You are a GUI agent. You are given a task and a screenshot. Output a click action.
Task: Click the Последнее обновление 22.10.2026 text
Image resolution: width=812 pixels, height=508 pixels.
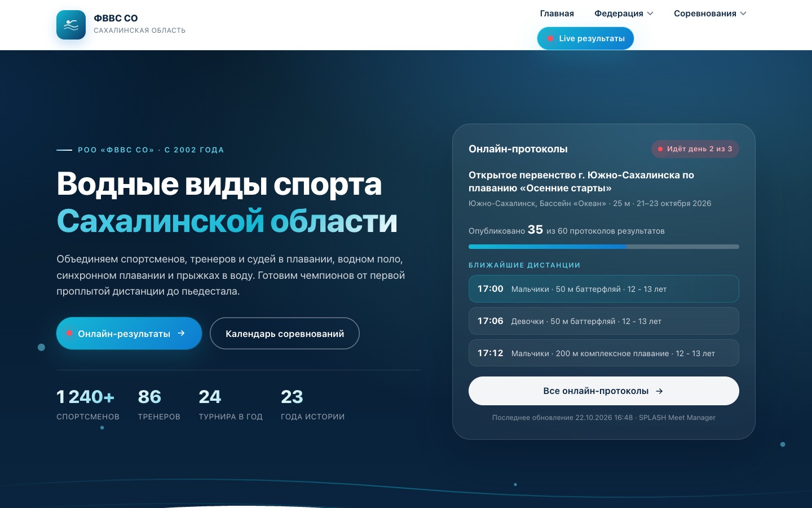[x=603, y=418]
